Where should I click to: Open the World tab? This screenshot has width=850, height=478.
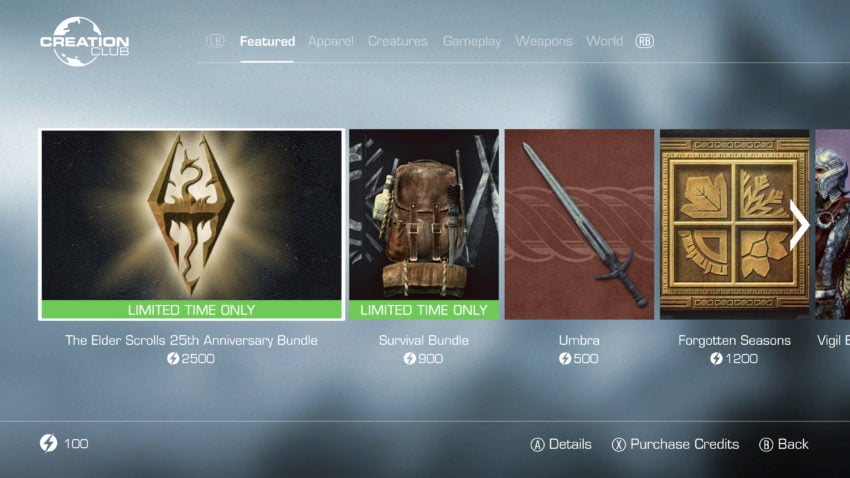click(604, 41)
